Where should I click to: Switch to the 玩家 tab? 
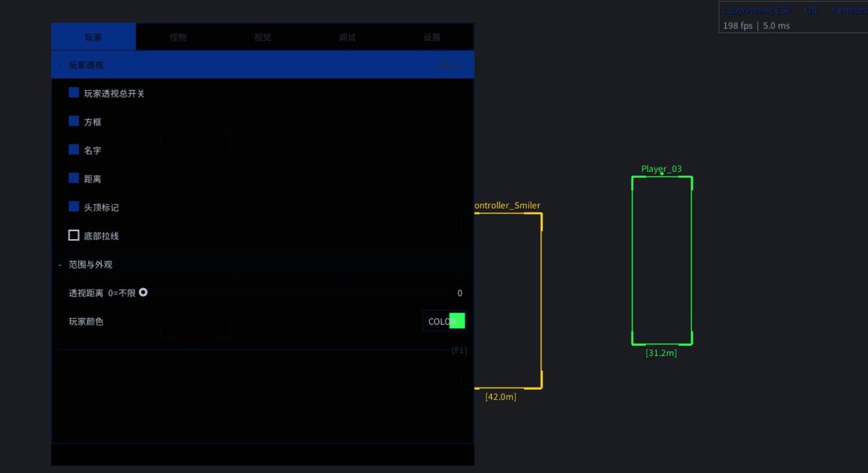(93, 37)
